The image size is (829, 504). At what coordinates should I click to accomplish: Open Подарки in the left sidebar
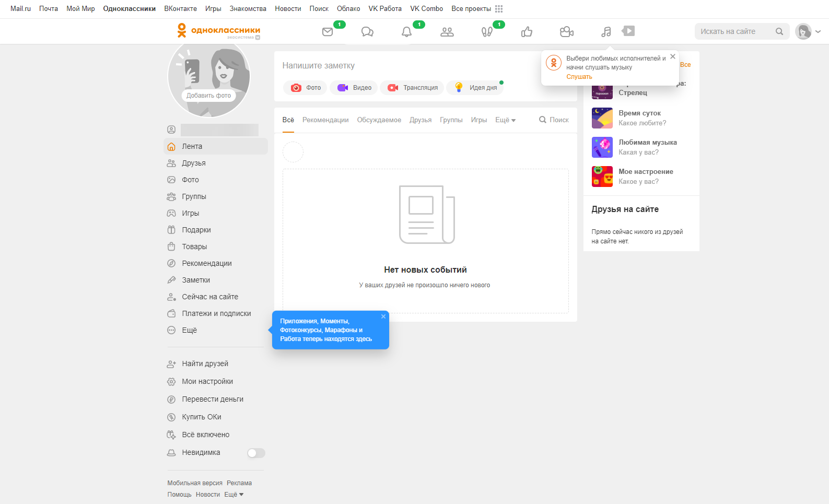(216, 230)
